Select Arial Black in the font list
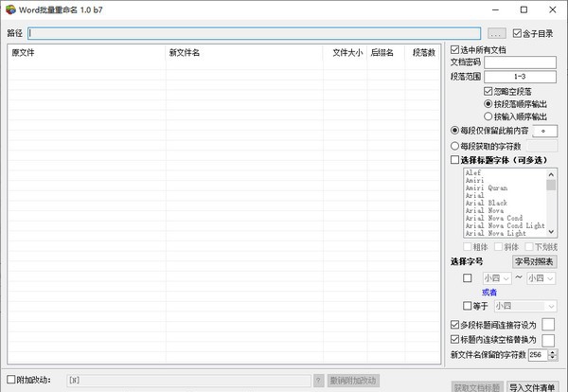The image size is (568, 392). click(487, 203)
